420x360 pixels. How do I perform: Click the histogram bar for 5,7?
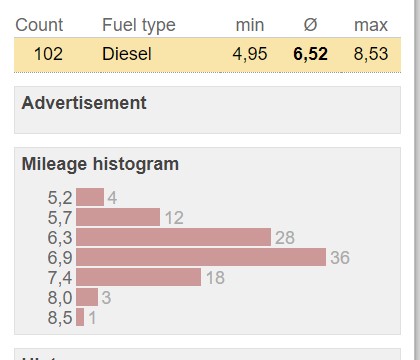[x=118, y=217]
